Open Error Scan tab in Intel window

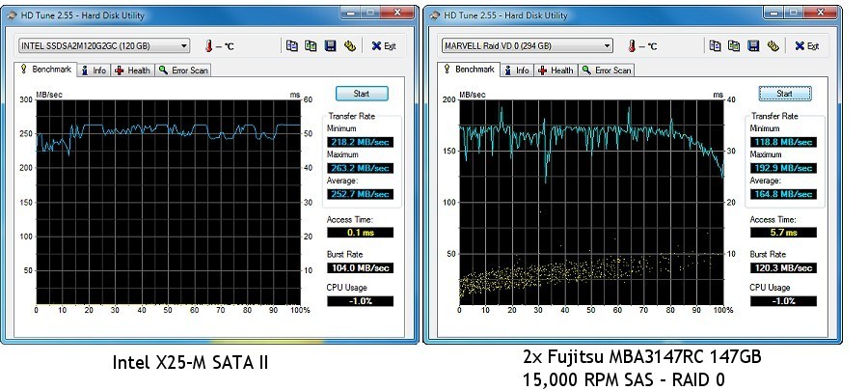point(182,70)
